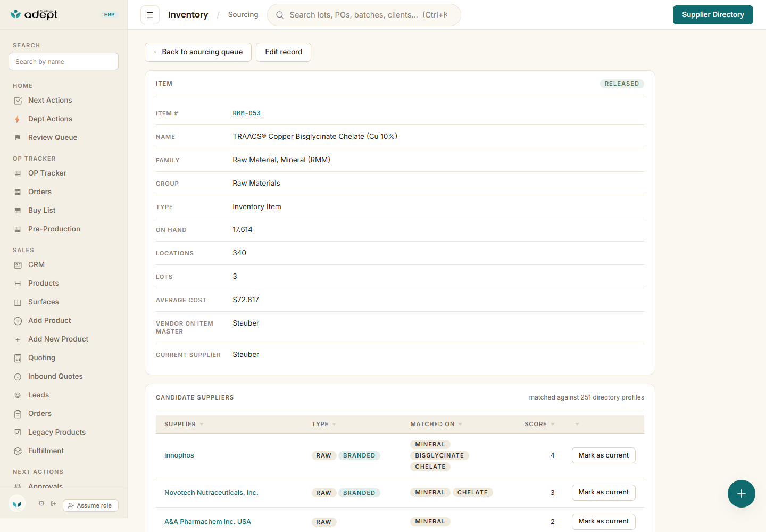Click the 'matched against 251 directory profiles' text
The image size is (766, 532).
[x=586, y=397]
